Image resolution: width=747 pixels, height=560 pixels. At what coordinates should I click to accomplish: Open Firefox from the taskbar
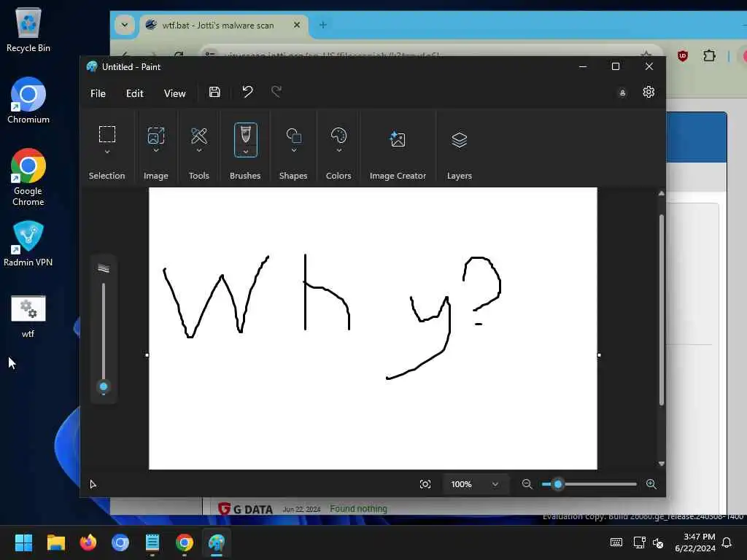[x=88, y=542]
